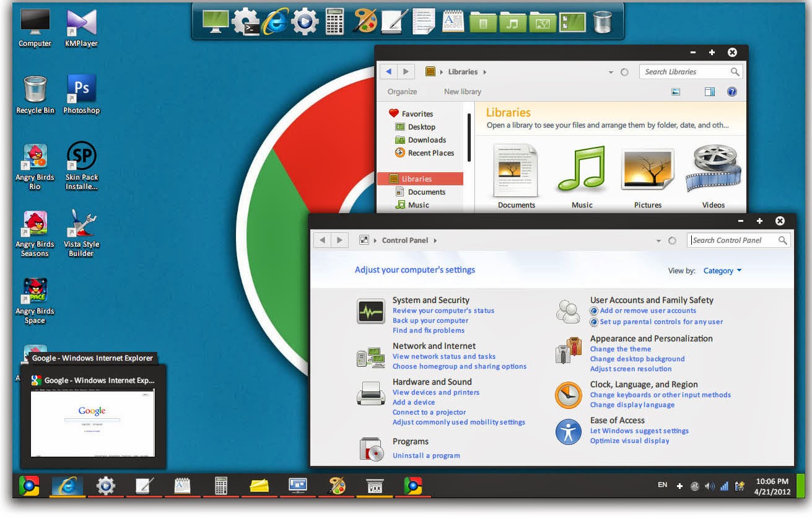Open the View by Category dropdown

[x=722, y=271]
